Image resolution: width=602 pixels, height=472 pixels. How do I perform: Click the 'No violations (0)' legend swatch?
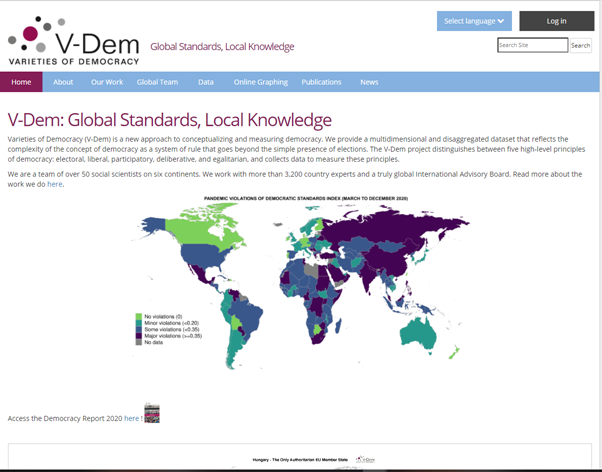[139, 316]
